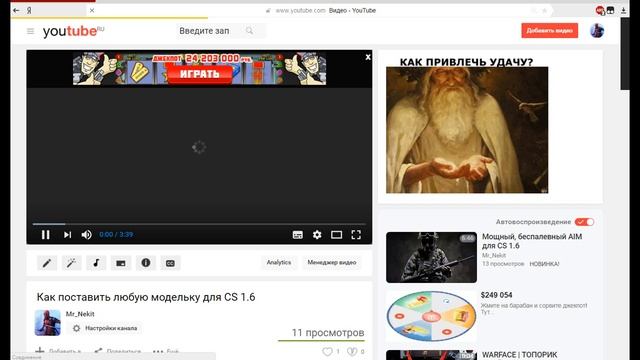Enter fullscreen mode
Image resolution: width=640 pixels, height=360 pixels.
(356, 235)
